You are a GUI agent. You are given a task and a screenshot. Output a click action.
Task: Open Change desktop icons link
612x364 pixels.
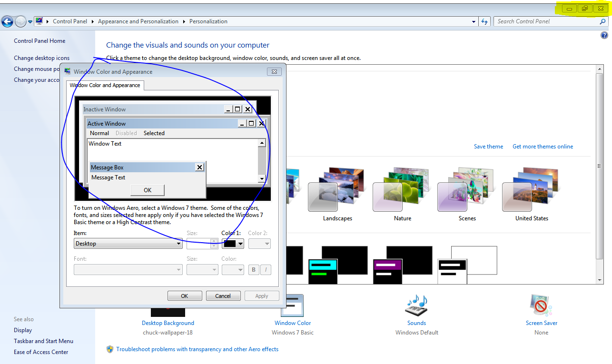coord(41,58)
